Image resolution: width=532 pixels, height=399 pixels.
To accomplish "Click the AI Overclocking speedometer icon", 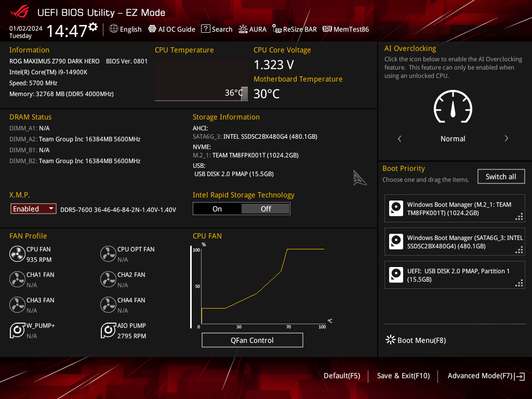I will point(453,106).
